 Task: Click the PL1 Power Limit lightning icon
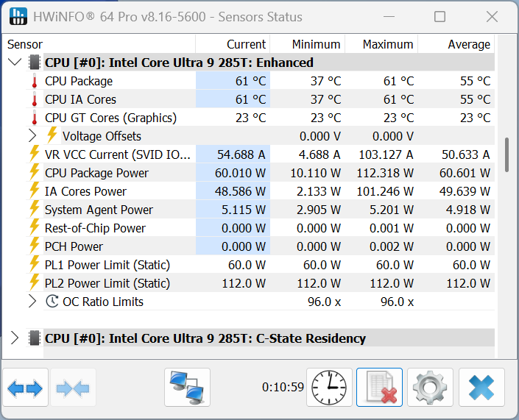point(35,264)
